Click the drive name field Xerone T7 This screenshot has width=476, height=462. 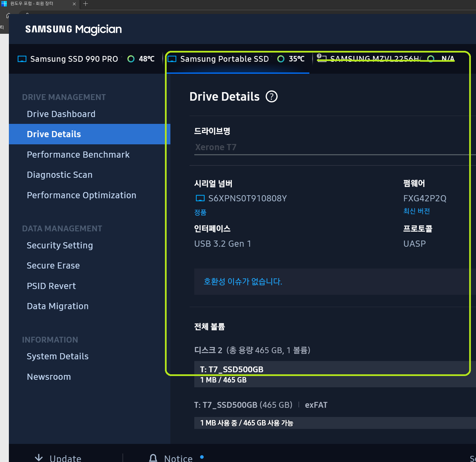click(335, 147)
